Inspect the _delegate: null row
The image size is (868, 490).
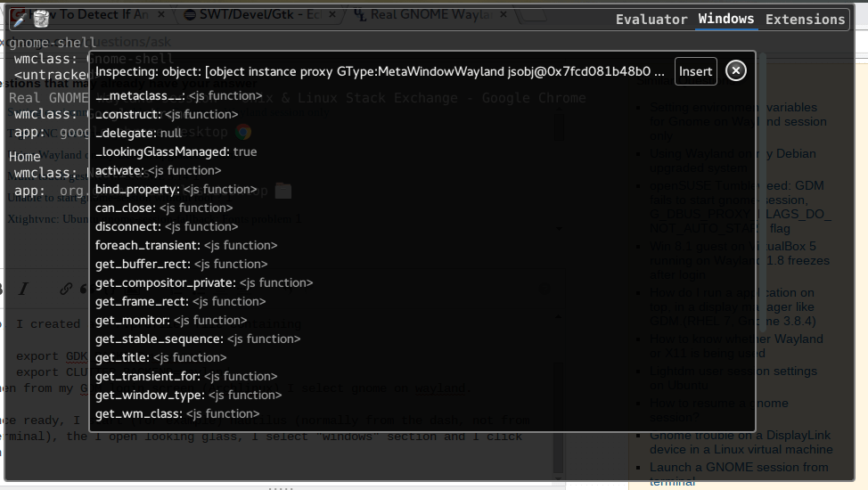(138, 134)
